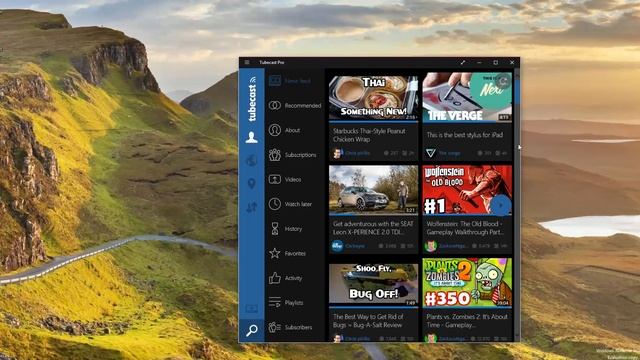This screenshot has height=360, width=640.
Task: Open search with the magnifier icon
Action: click(x=252, y=330)
